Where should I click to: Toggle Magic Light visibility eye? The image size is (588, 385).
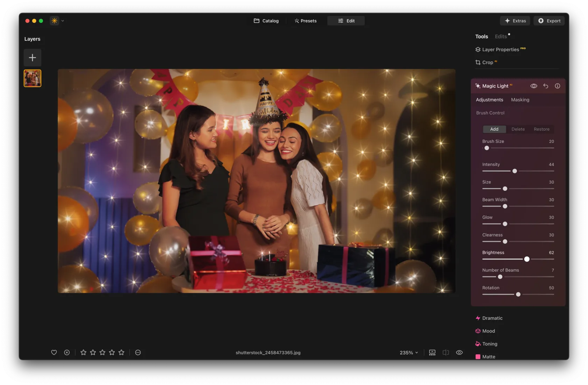[534, 86]
